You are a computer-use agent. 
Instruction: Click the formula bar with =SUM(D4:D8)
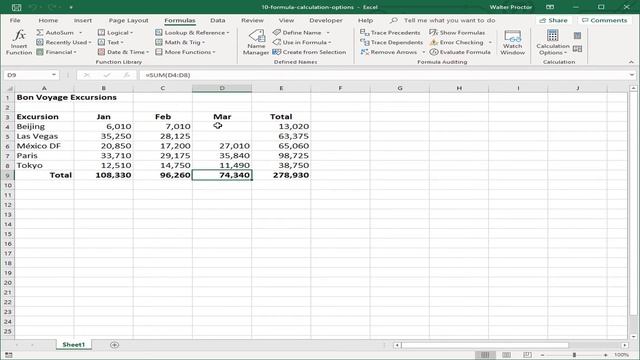click(x=384, y=75)
